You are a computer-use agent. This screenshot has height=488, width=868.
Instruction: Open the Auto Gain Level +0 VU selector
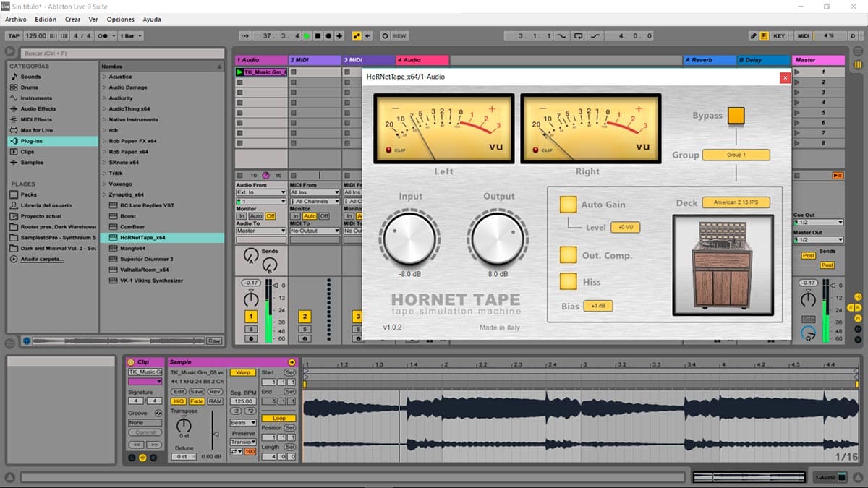tap(626, 228)
